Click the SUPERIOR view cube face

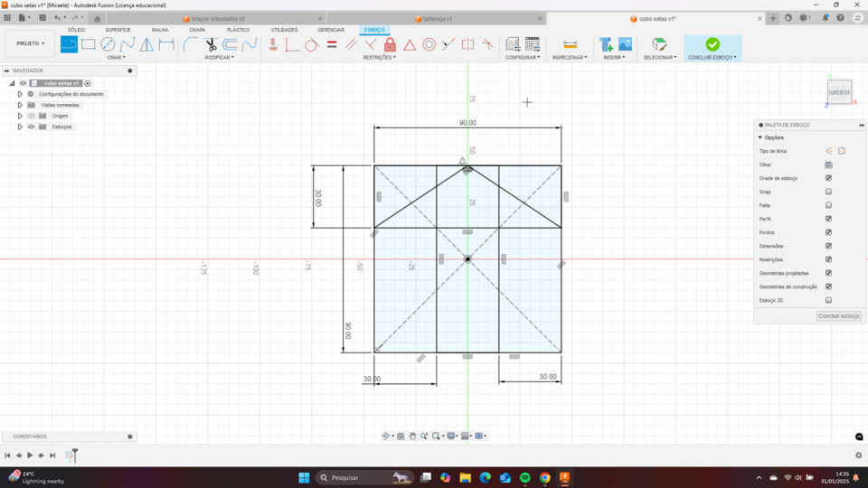pos(839,92)
